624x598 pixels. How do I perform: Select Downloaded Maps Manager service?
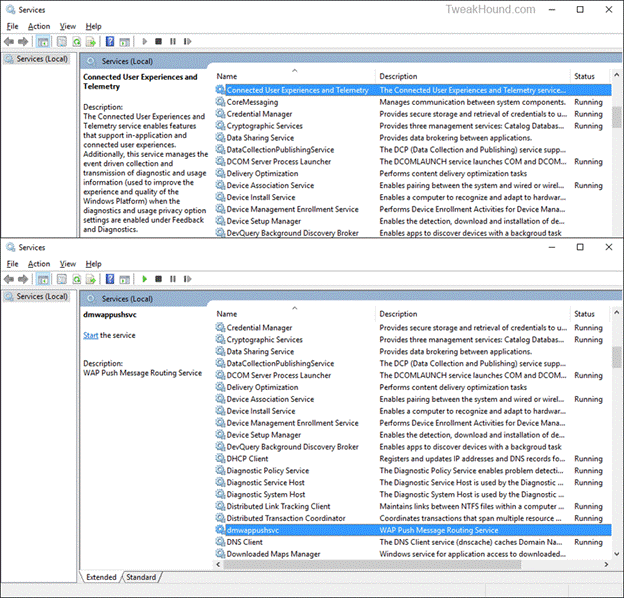pos(413,554)
